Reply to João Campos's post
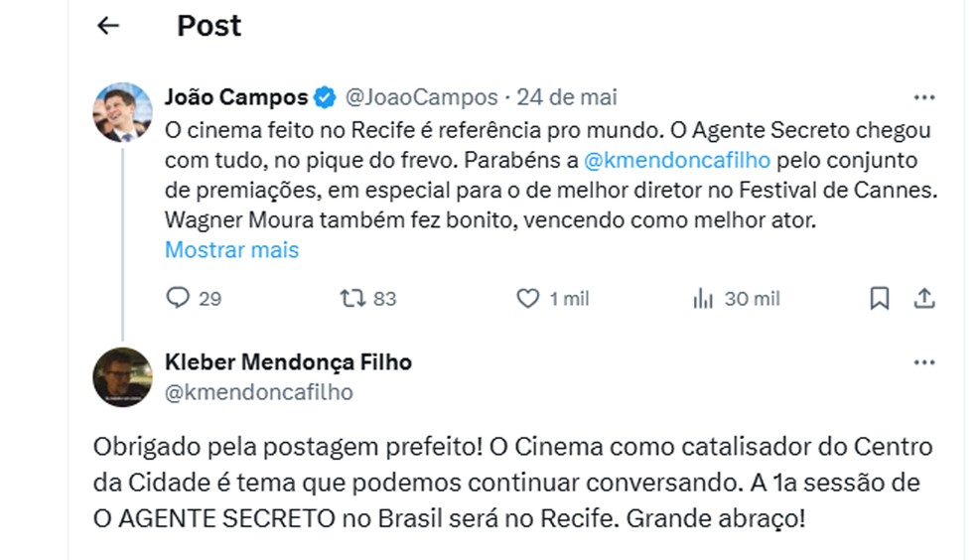This screenshot has width=977, height=560. pos(179,298)
